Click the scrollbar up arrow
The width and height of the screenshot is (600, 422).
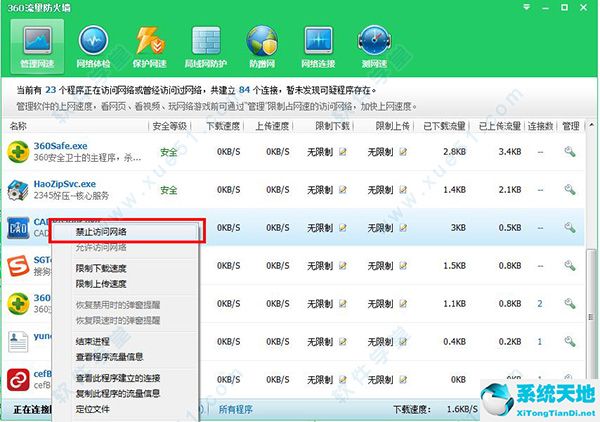pyautogui.click(x=592, y=125)
